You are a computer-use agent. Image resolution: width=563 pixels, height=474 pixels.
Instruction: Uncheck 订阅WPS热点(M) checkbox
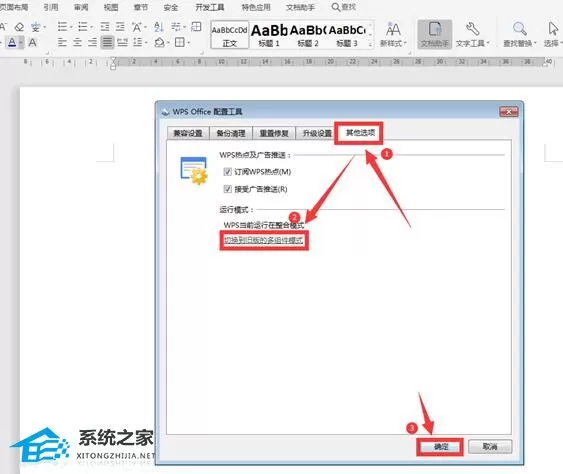[227, 172]
